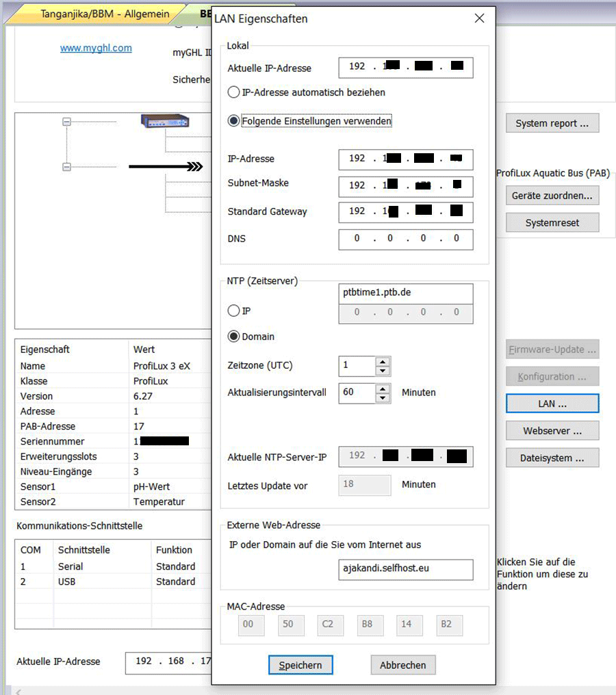The width and height of the screenshot is (616, 695).
Task: Save settings with Speichern
Action: click(300, 664)
